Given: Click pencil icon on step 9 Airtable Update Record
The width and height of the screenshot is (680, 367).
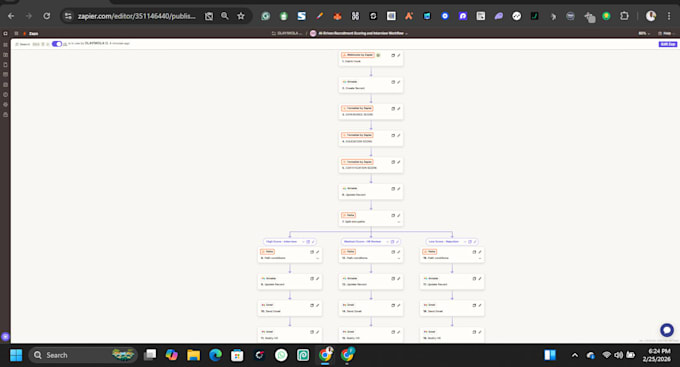Looking at the screenshot, I should [x=317, y=279].
